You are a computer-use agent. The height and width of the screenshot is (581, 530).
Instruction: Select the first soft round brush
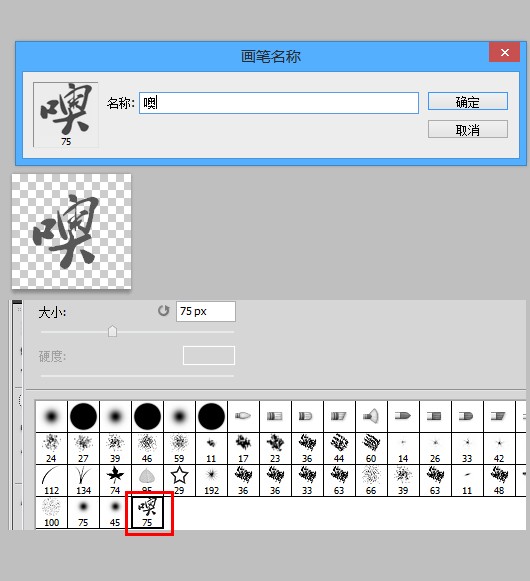coord(52,416)
